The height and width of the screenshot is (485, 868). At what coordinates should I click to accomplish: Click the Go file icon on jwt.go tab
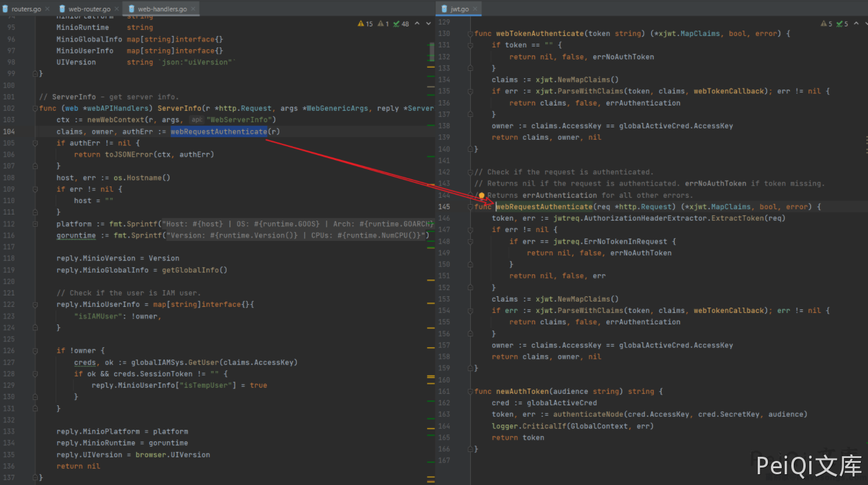(x=444, y=9)
